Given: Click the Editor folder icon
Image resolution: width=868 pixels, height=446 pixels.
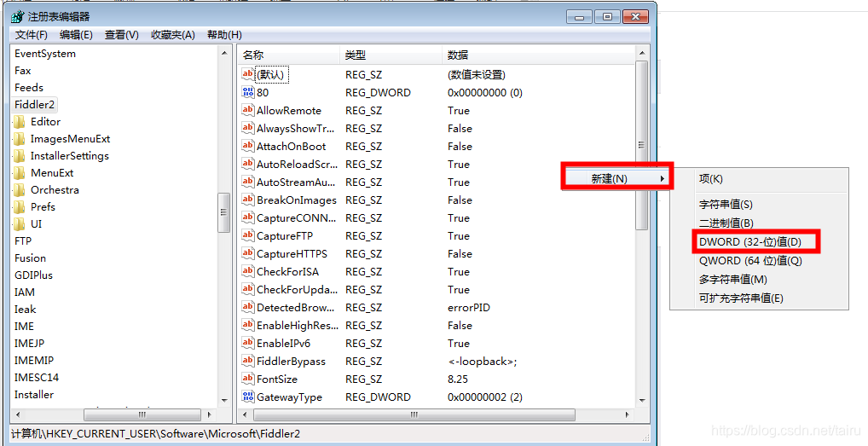Looking at the screenshot, I should pos(20,122).
